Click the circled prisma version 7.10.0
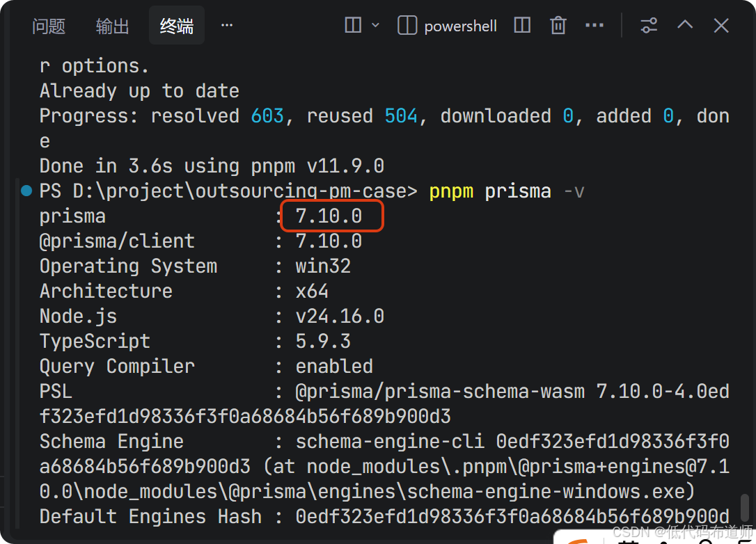 329,216
